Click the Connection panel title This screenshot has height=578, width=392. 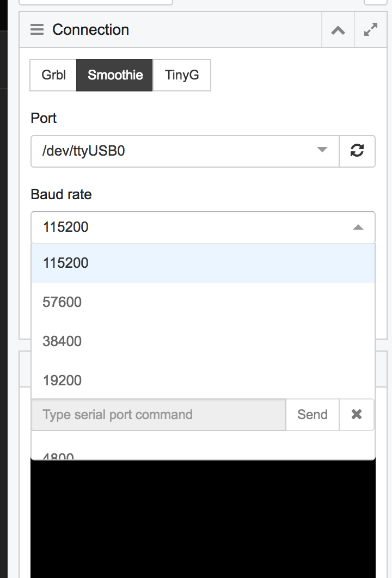click(91, 30)
